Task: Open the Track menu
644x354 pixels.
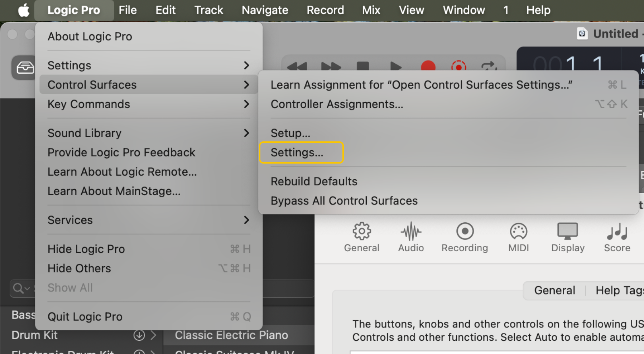Action: click(208, 10)
